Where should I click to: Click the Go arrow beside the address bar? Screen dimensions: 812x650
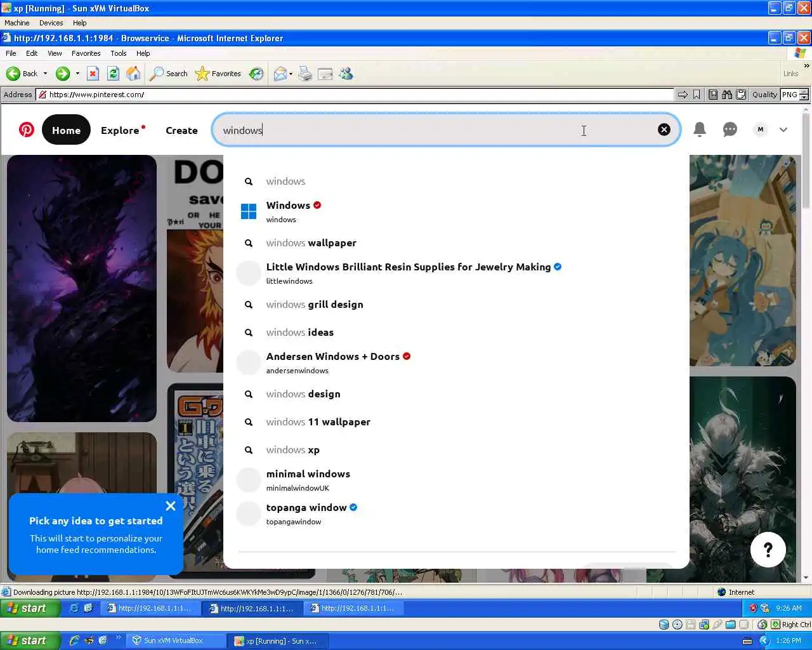(x=683, y=95)
